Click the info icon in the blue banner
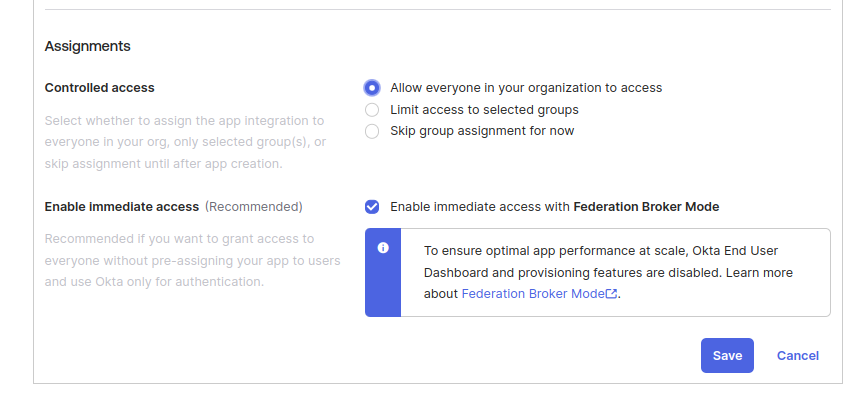 coord(383,248)
